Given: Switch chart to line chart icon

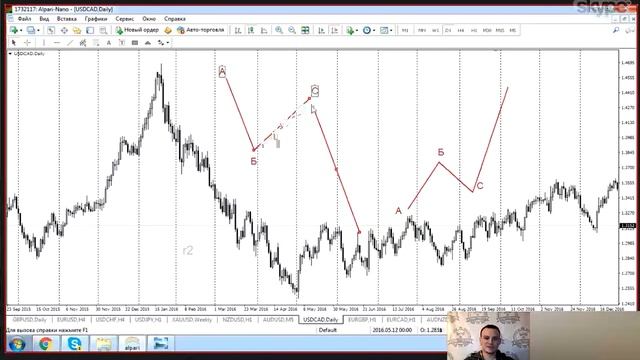Looking at the screenshot, I should (x=264, y=30).
